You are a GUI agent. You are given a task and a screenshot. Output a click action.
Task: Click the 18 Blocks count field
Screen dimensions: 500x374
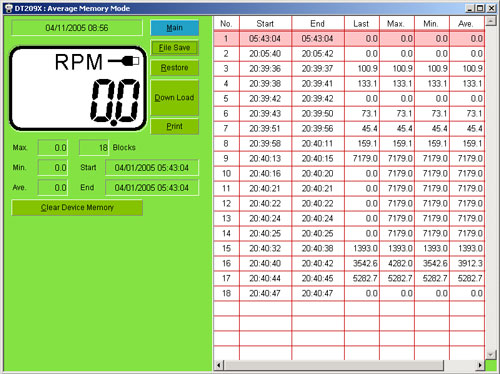(94, 148)
